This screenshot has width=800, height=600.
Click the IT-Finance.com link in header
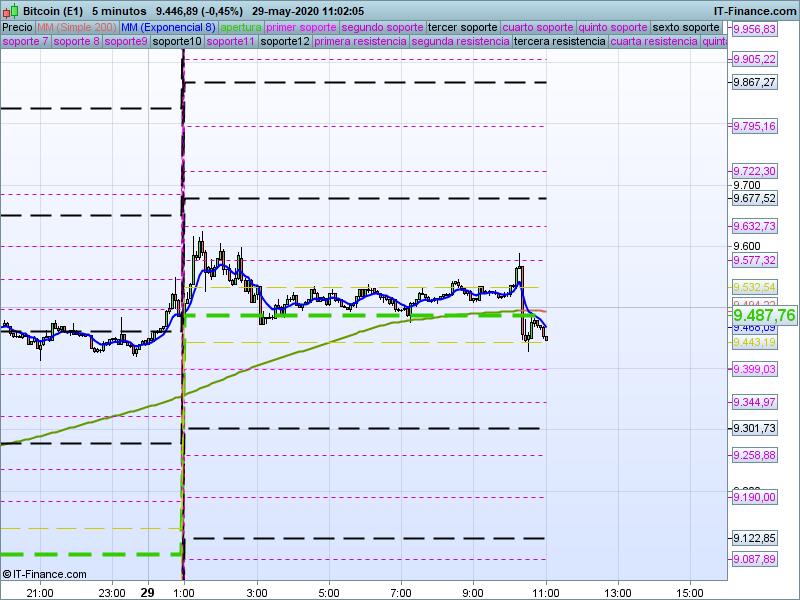(x=755, y=11)
